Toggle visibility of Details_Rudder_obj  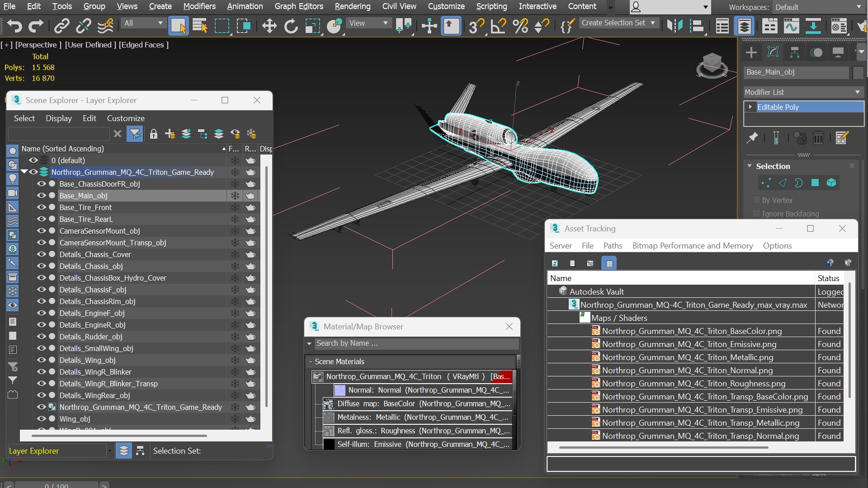point(41,337)
